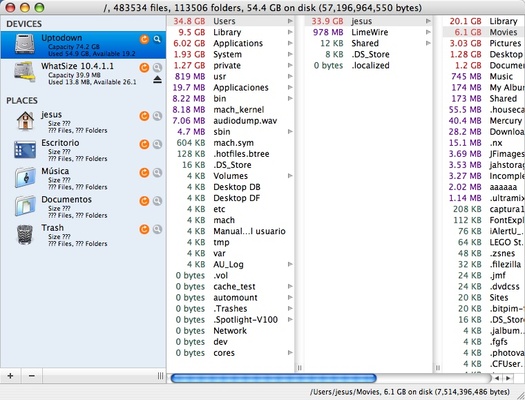Expand the Library 9.5 GB folder arrow

[290, 32]
